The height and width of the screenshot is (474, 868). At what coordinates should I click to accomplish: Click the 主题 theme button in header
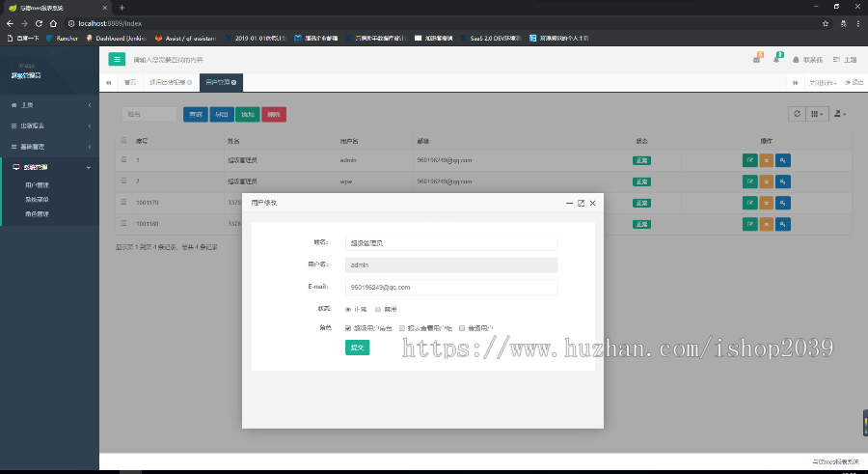845,59
